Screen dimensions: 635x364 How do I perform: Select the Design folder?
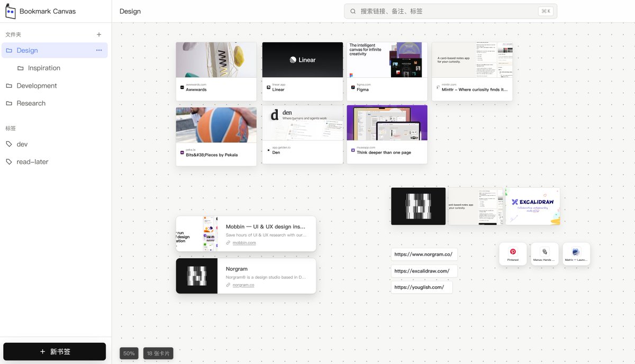click(x=55, y=50)
